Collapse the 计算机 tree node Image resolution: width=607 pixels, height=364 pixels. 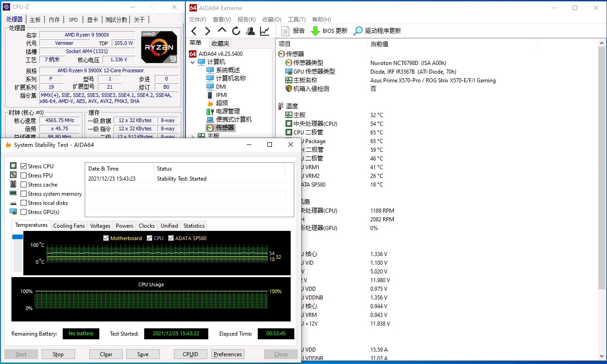(x=193, y=62)
